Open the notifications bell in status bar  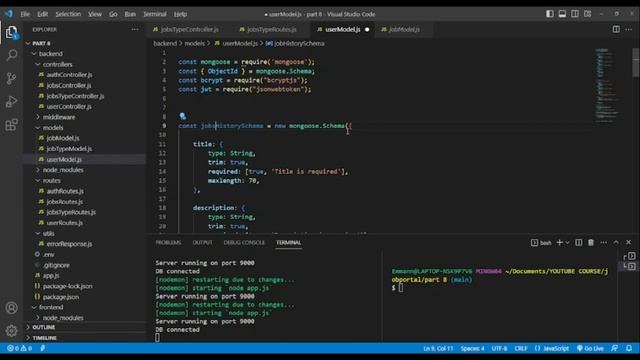[x=629, y=348]
